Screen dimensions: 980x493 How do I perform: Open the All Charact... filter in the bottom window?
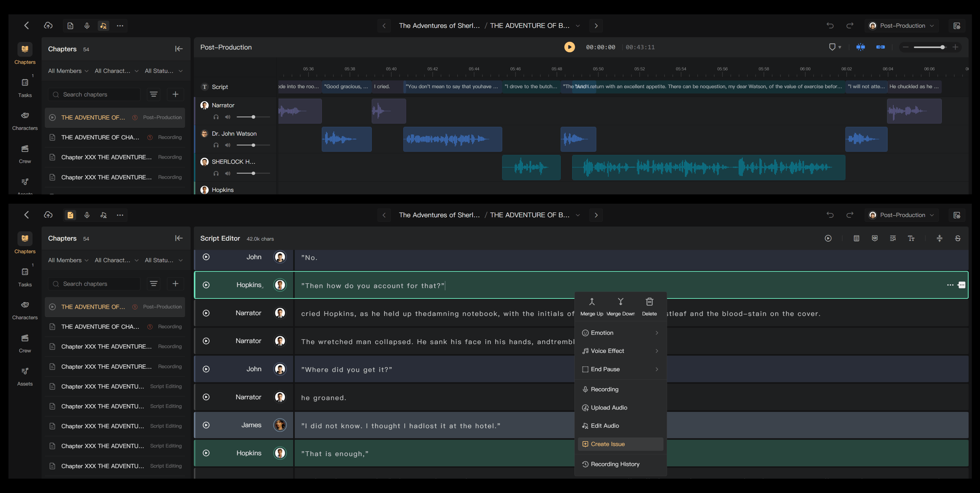point(116,260)
